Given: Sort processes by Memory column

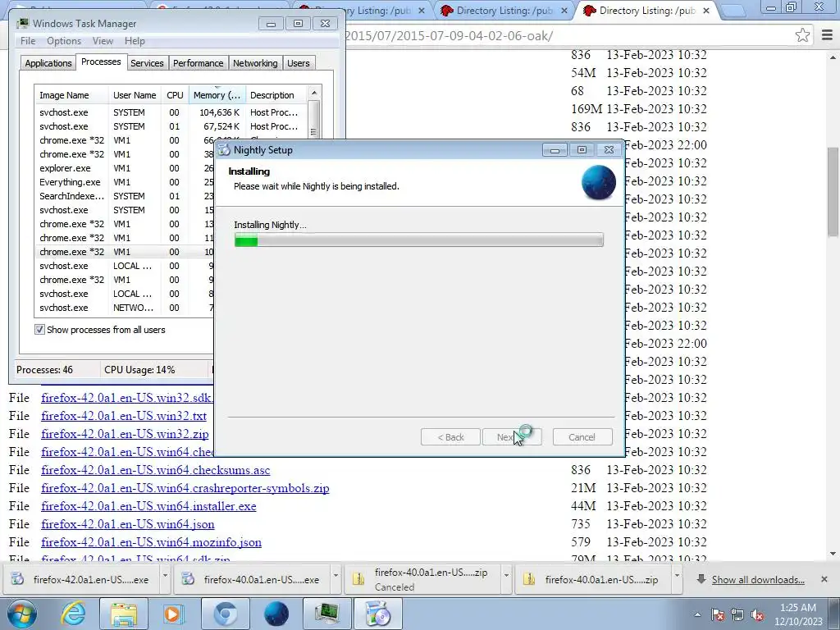Looking at the screenshot, I should (x=217, y=95).
